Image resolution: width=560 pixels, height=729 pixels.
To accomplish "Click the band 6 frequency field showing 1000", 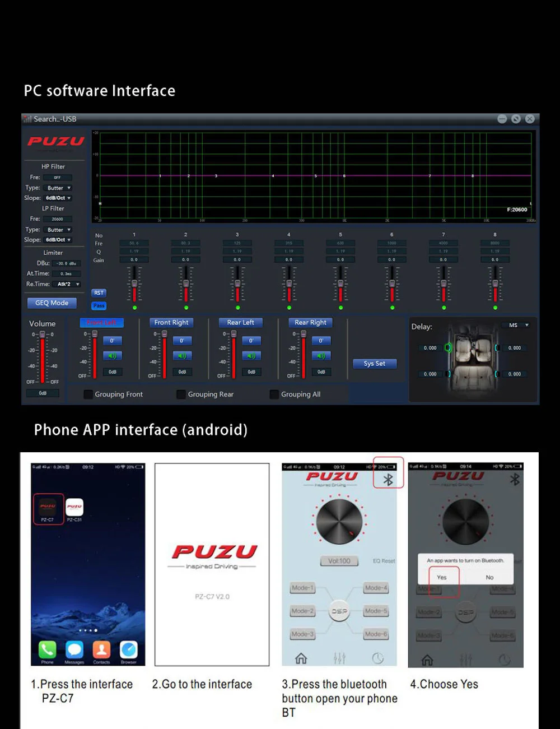I will 391,243.
